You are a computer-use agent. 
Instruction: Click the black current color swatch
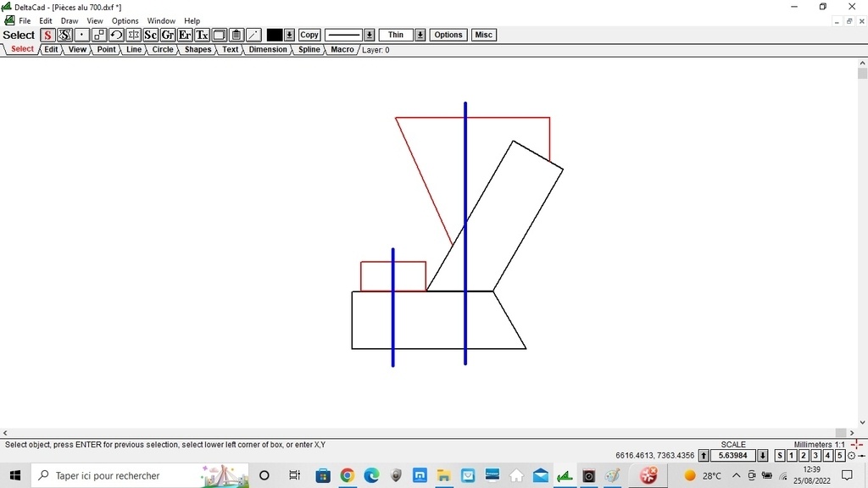(x=275, y=35)
